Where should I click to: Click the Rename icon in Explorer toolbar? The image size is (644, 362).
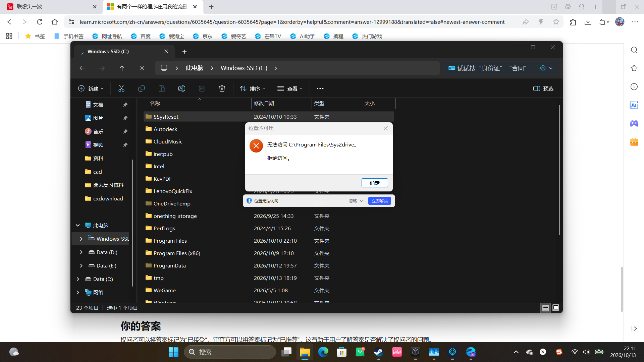pyautogui.click(x=182, y=88)
